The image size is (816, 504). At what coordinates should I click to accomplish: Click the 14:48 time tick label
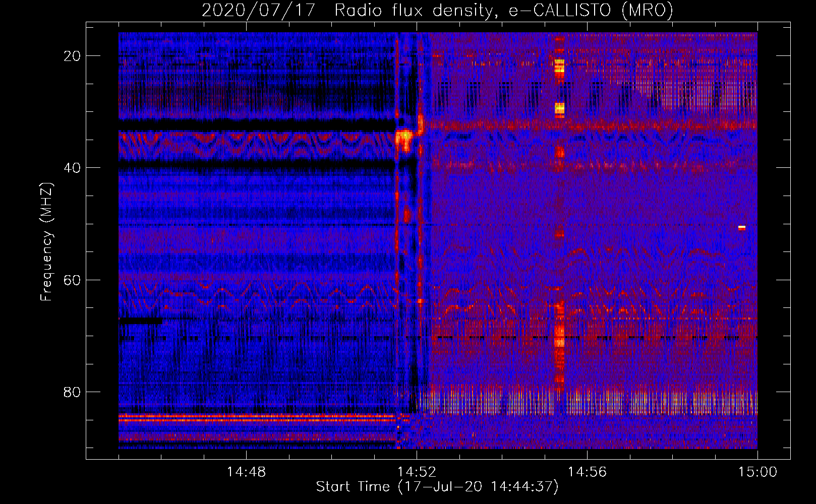click(246, 472)
